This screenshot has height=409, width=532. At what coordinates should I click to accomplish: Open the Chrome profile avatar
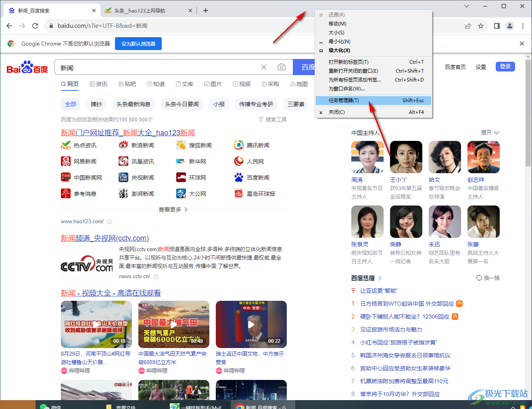click(x=510, y=26)
